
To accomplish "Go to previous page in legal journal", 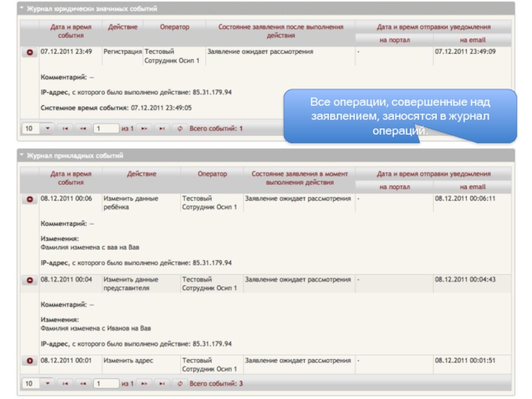I will tap(82, 128).
